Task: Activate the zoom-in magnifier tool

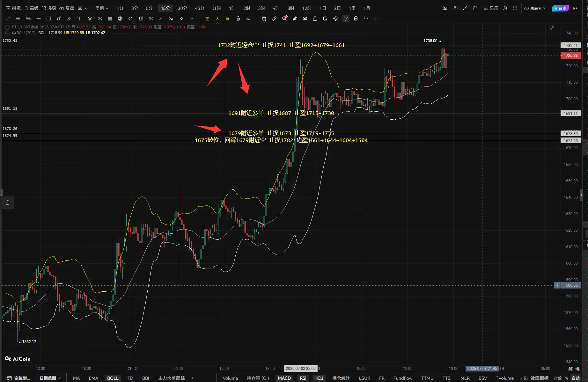Action: click(x=284, y=19)
